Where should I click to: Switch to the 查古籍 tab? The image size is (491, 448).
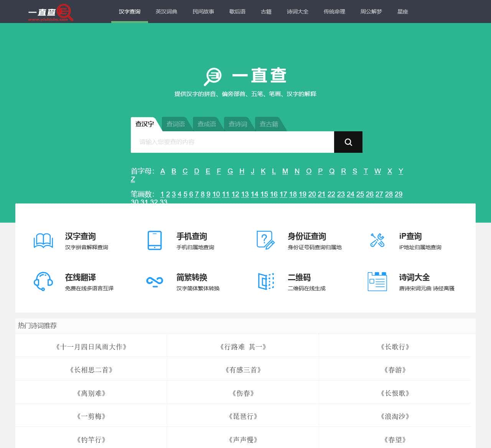pos(269,124)
